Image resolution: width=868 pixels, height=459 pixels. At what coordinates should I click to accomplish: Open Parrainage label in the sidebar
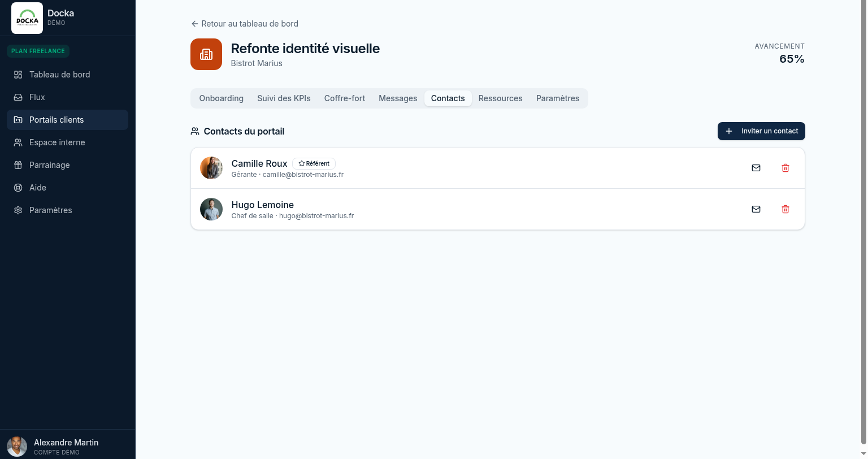[x=50, y=165]
